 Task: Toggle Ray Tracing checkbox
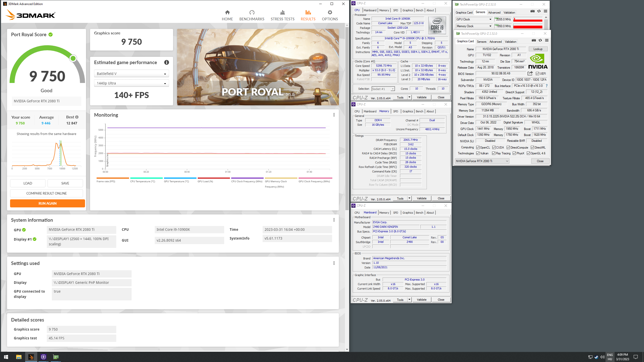click(494, 153)
